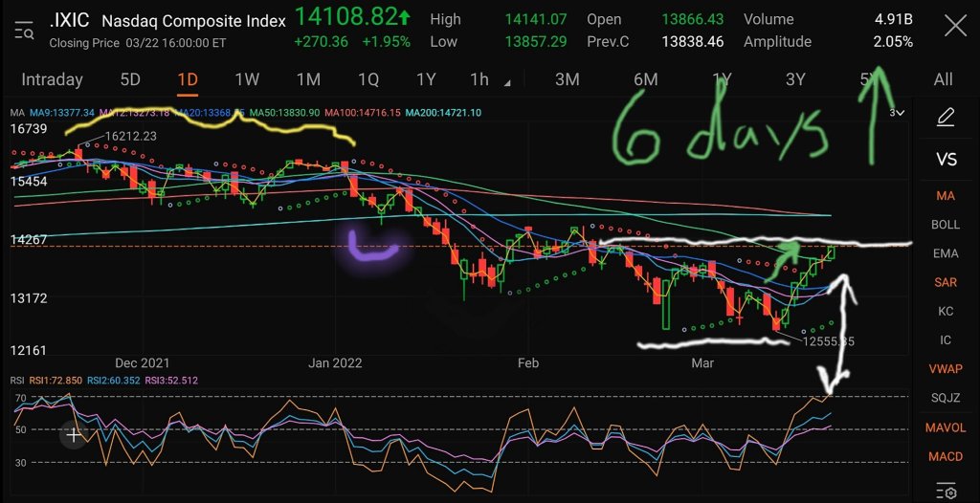The width and height of the screenshot is (980, 503).
Task: Toggle the IC indicator
Action: point(946,339)
